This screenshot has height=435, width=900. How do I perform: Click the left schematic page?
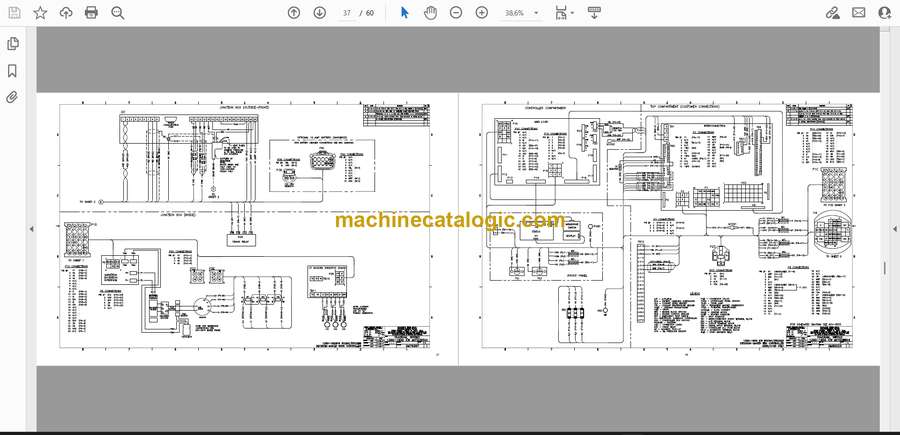coord(247,229)
